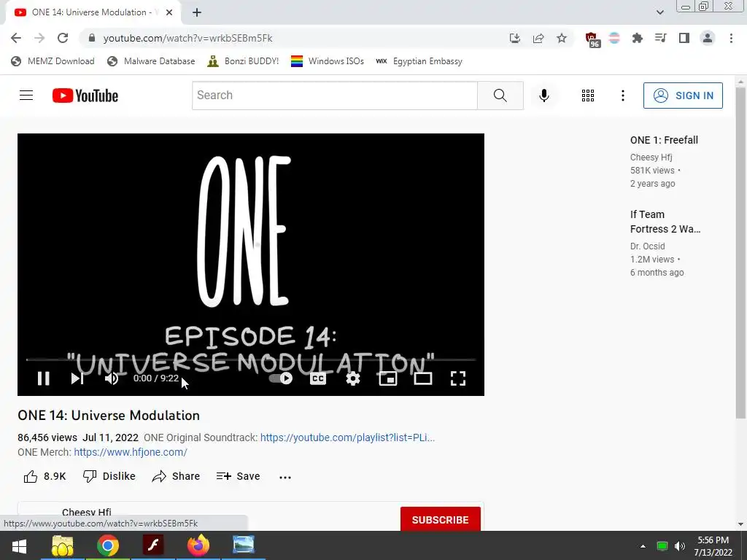Screen dimensions: 747x560
Task: Open taskbar volume speaker icon
Action: pyautogui.click(x=680, y=546)
